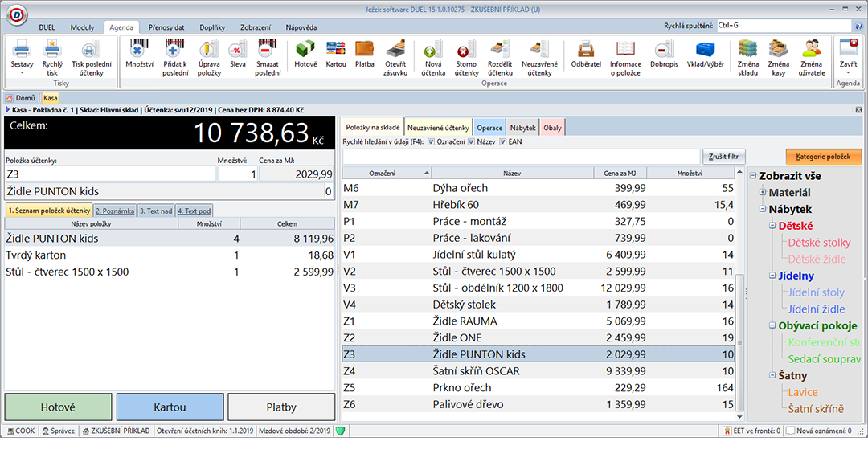Select Tvrdý karton receipt item

(x=170, y=255)
